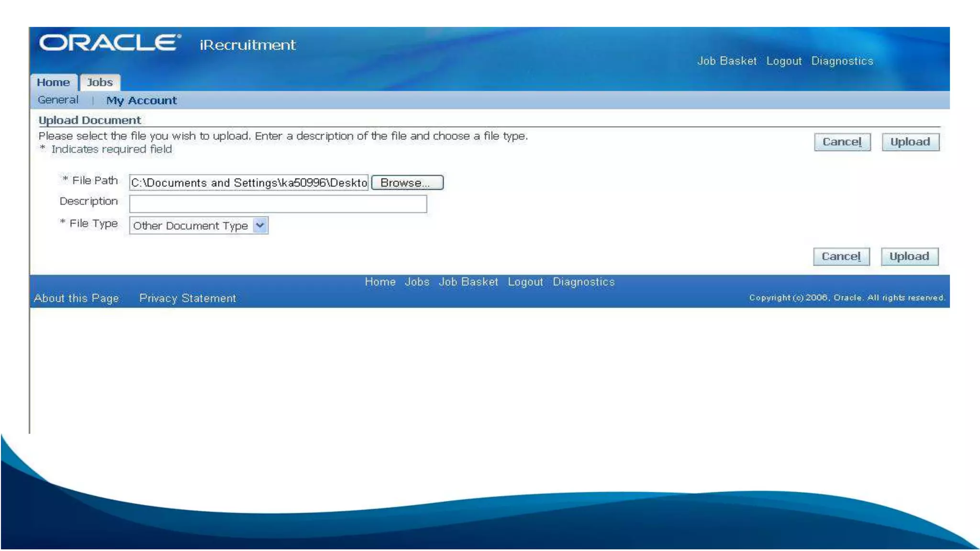Click into the Description input field
Image resolution: width=980 pixels, height=551 pixels.
[278, 204]
